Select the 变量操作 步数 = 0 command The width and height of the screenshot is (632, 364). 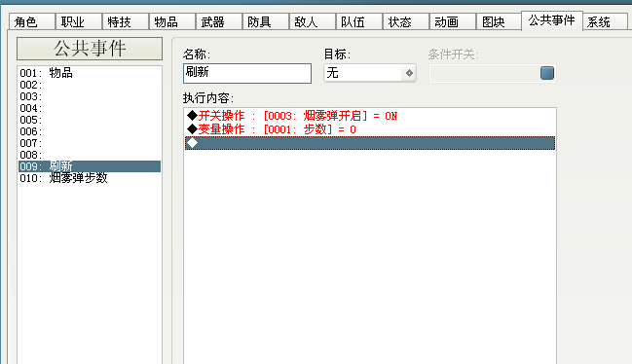coord(370,129)
